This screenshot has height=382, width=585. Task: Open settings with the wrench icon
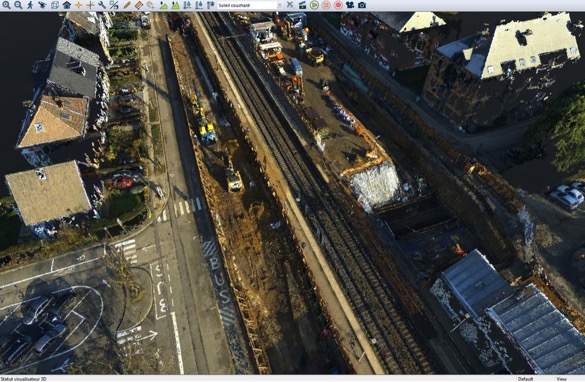102,5
